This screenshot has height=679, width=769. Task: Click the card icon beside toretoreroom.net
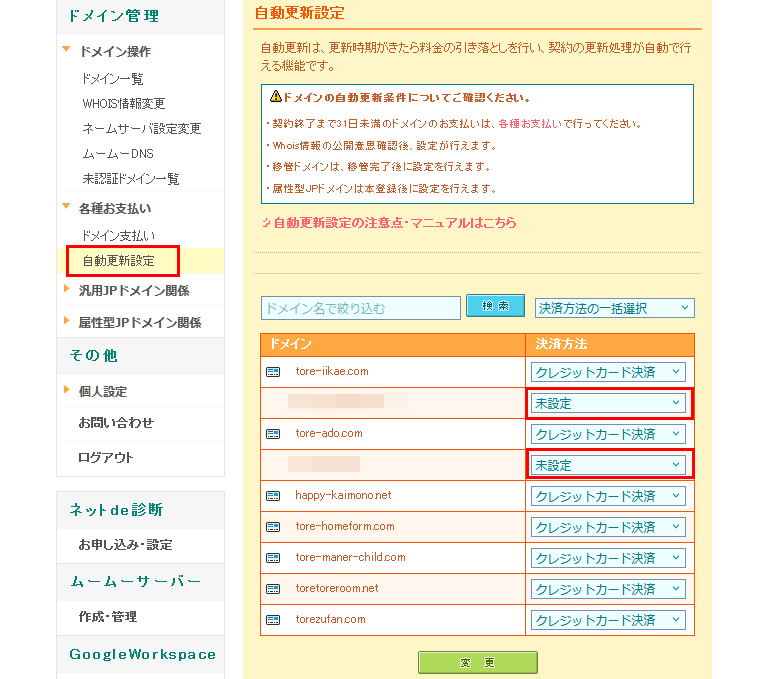(273, 589)
